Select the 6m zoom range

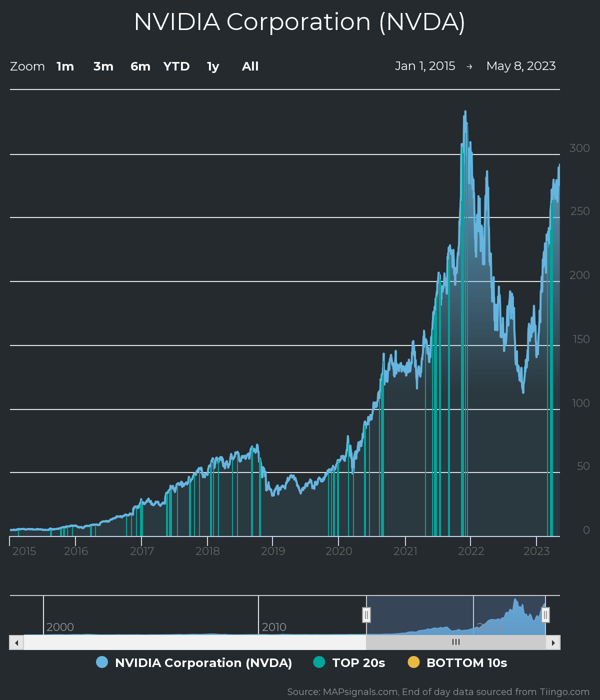140,66
